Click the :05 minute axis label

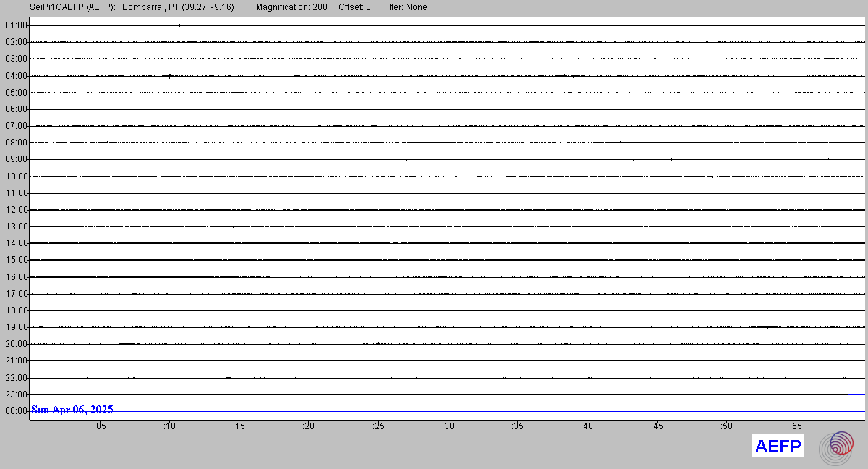click(100, 426)
